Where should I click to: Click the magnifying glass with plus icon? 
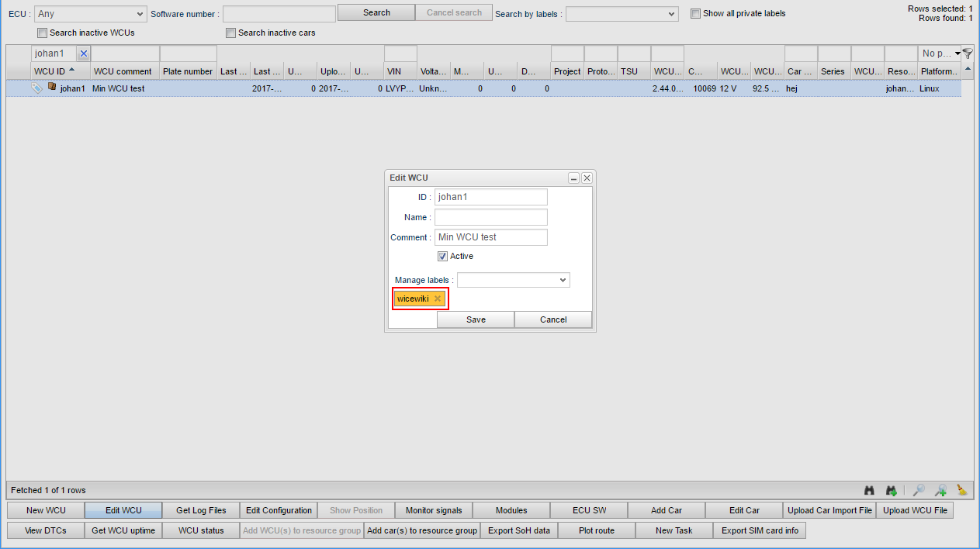[940, 490]
